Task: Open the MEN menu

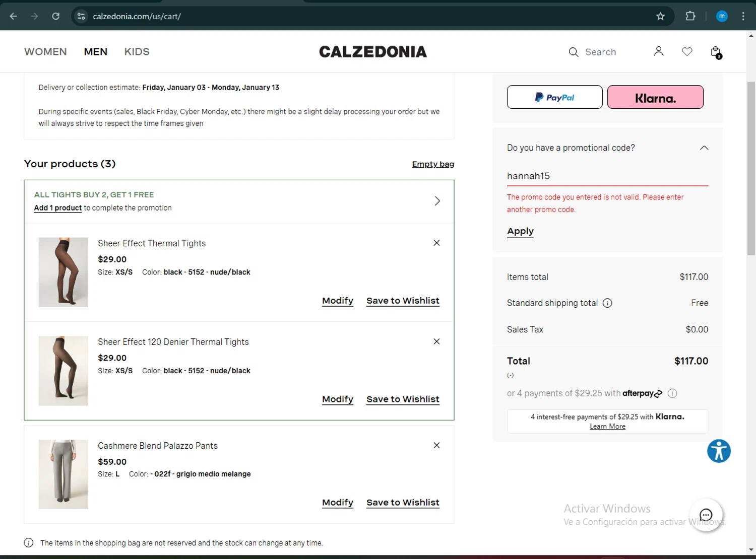Action: click(x=96, y=51)
